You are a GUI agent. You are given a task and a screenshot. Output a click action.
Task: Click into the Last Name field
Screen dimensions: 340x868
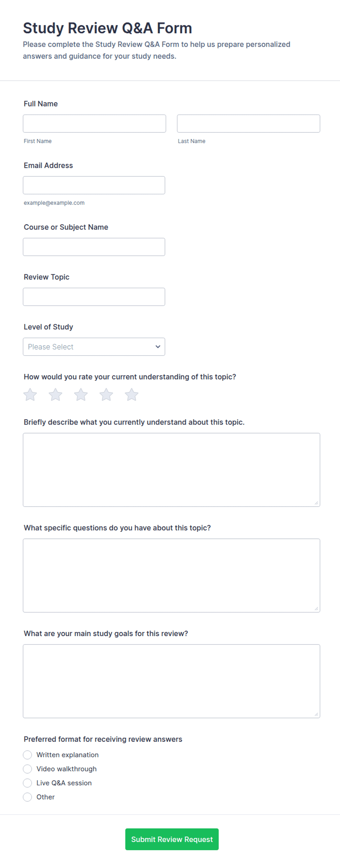pos(249,124)
